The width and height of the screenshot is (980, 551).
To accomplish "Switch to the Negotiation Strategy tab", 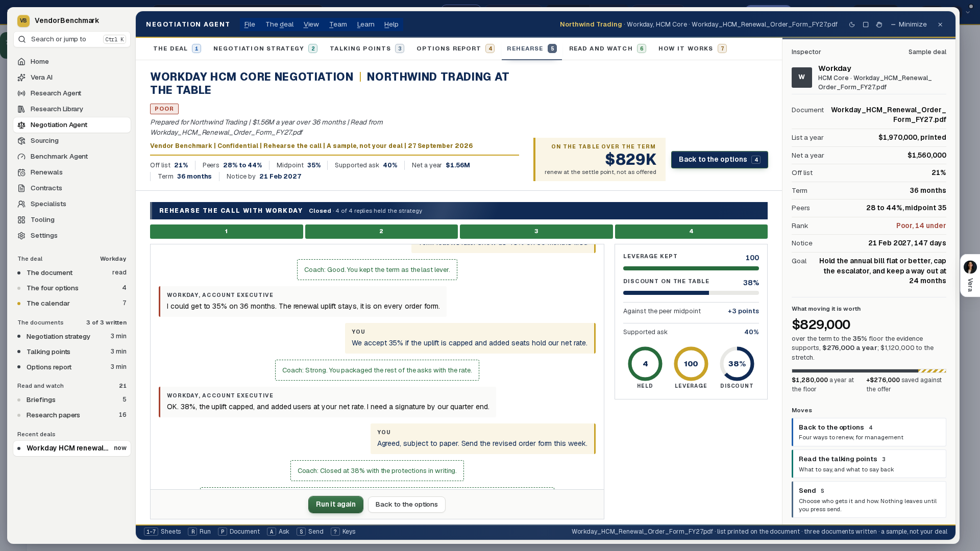I will pos(265,48).
